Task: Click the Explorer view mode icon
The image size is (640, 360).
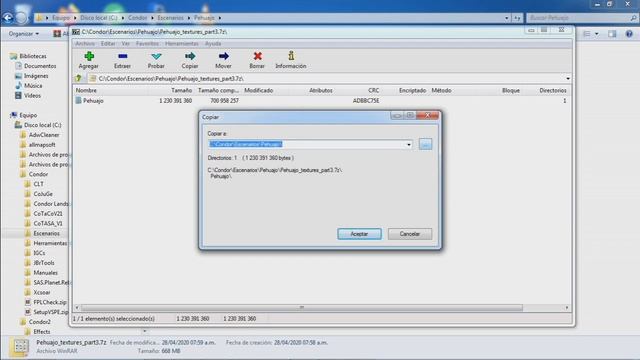Action: tap(587, 34)
